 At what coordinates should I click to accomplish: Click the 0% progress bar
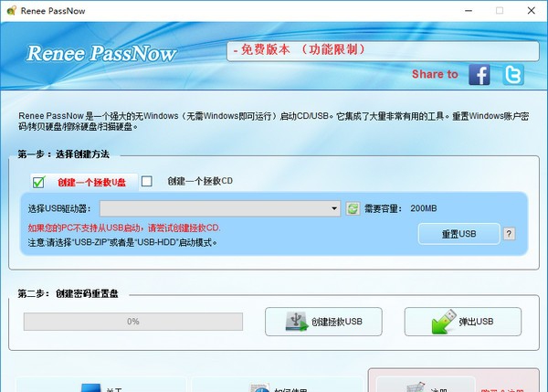[133, 322]
